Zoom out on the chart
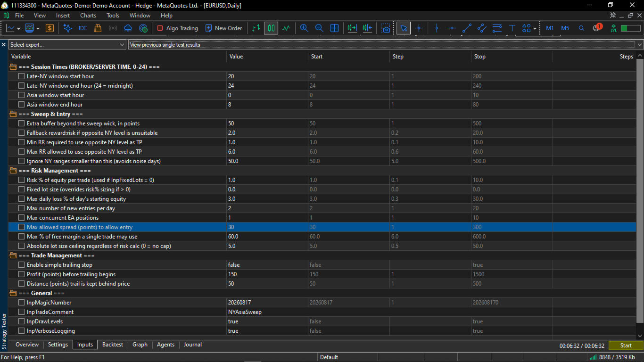Screen dimensions: 644x362 (319, 28)
